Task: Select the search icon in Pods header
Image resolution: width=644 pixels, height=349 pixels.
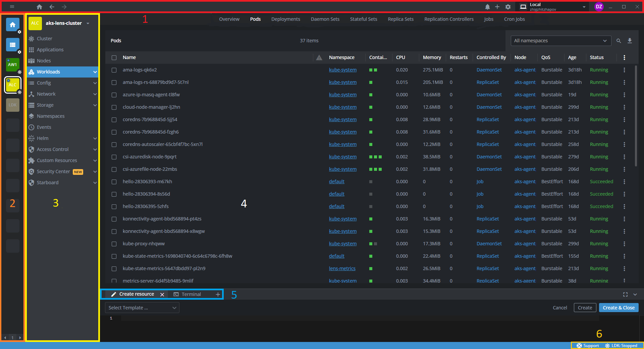Action: point(619,41)
